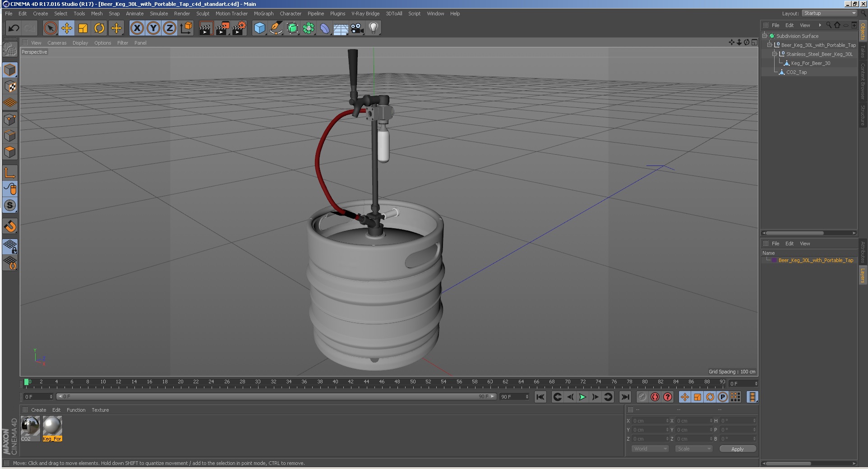Enable the Axis tool
This screenshot has width=868, height=469.
pyautogui.click(x=10, y=173)
